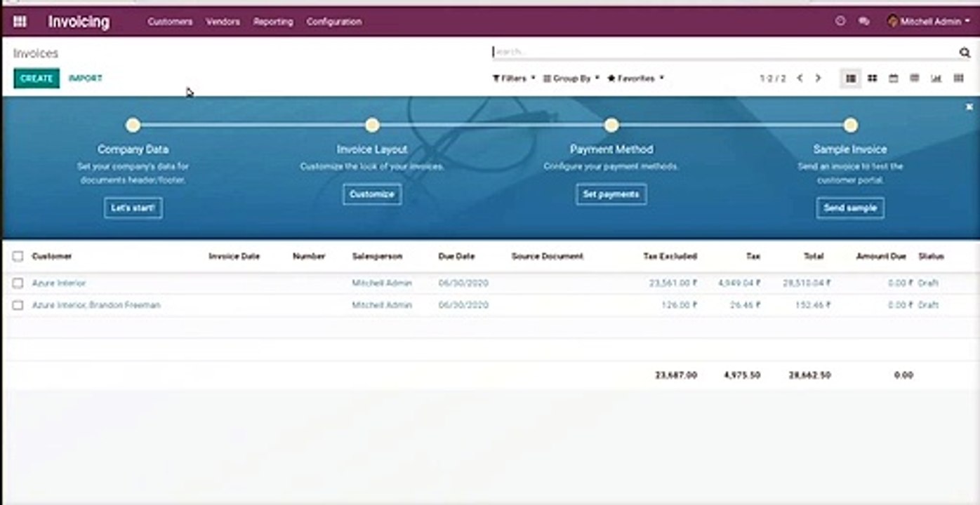
Task: Close the onboarding banner
Action: coord(969,107)
